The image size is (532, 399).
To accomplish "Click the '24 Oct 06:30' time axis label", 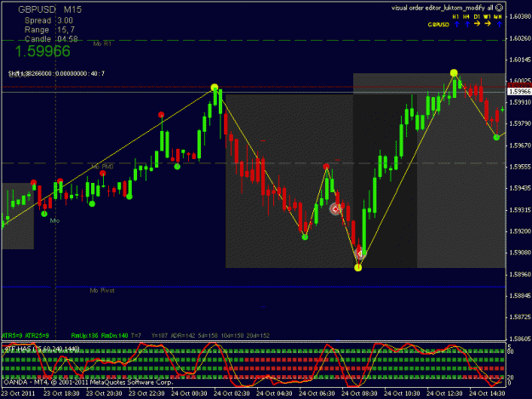I will (317, 394).
